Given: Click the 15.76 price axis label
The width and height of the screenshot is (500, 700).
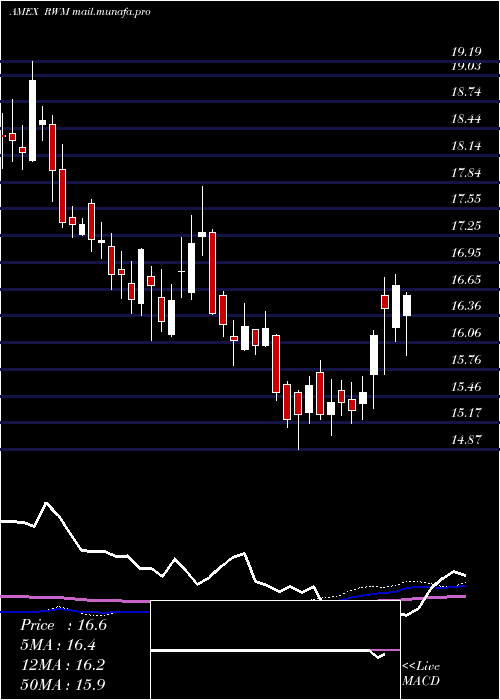Looking at the screenshot, I should [466, 359].
